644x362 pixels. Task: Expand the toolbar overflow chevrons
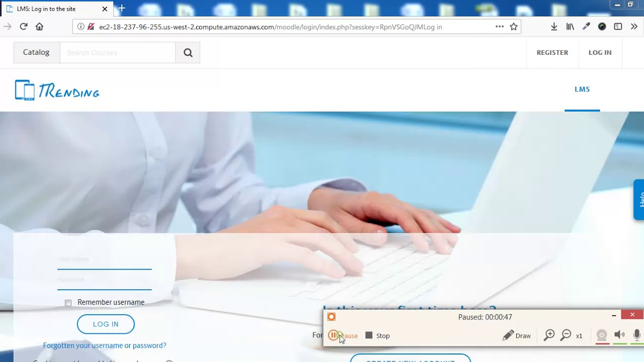[x=634, y=27]
